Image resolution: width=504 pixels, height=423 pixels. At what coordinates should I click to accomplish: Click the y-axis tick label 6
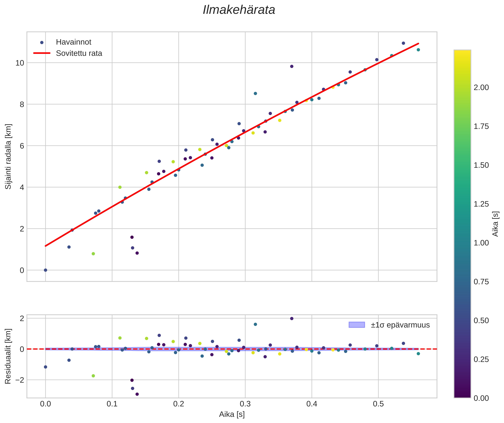22,146
